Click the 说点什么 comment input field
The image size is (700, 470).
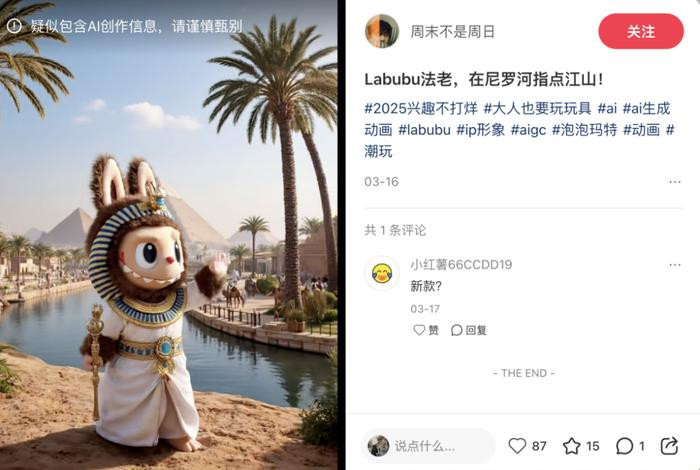pos(429,446)
